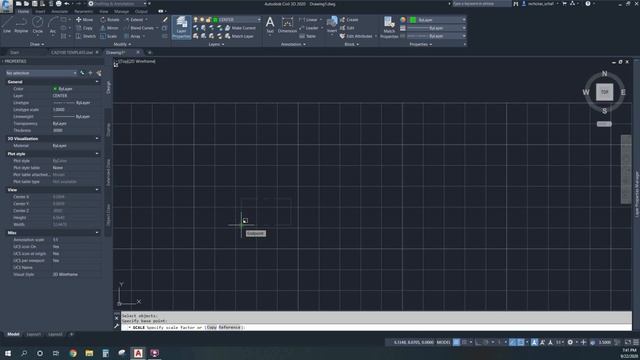Click the new drawing tab plus button
640x360 pixels.
click(149, 52)
